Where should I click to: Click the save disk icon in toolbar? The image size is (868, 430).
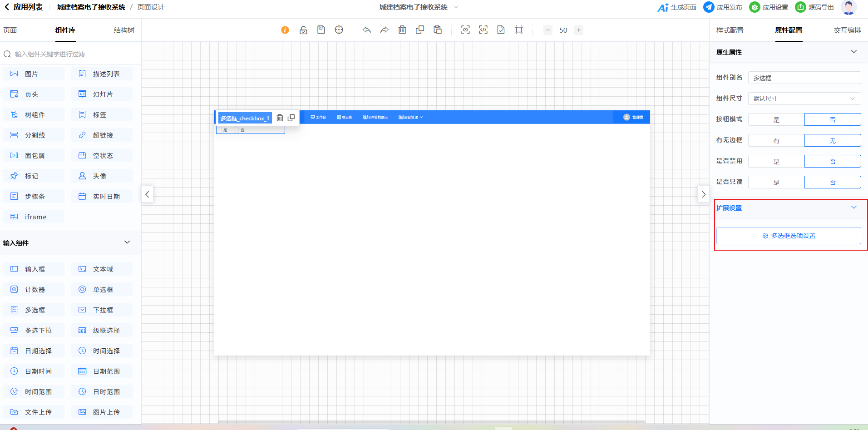pyautogui.click(x=321, y=30)
